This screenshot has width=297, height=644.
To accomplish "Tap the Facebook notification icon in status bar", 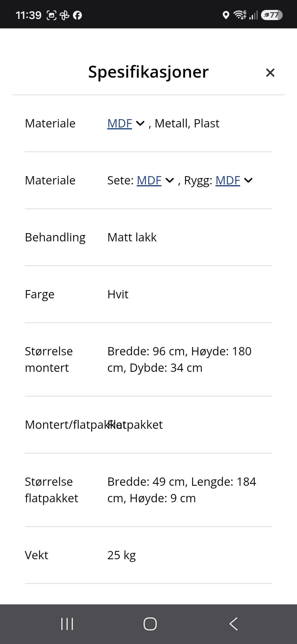I will [x=77, y=15].
